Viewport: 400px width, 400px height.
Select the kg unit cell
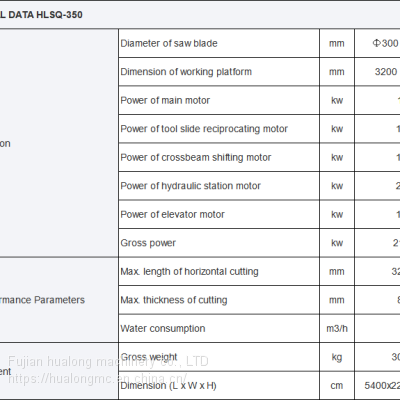pos(337,357)
